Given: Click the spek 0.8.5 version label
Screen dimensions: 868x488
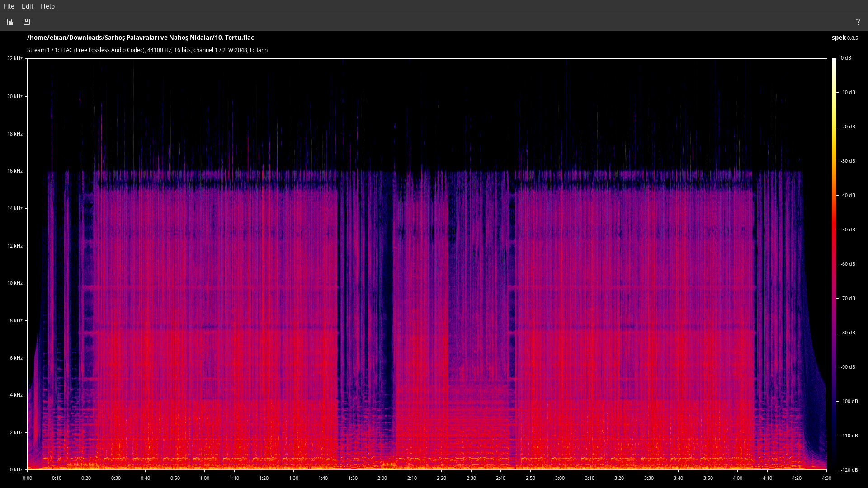Looking at the screenshot, I should point(844,38).
